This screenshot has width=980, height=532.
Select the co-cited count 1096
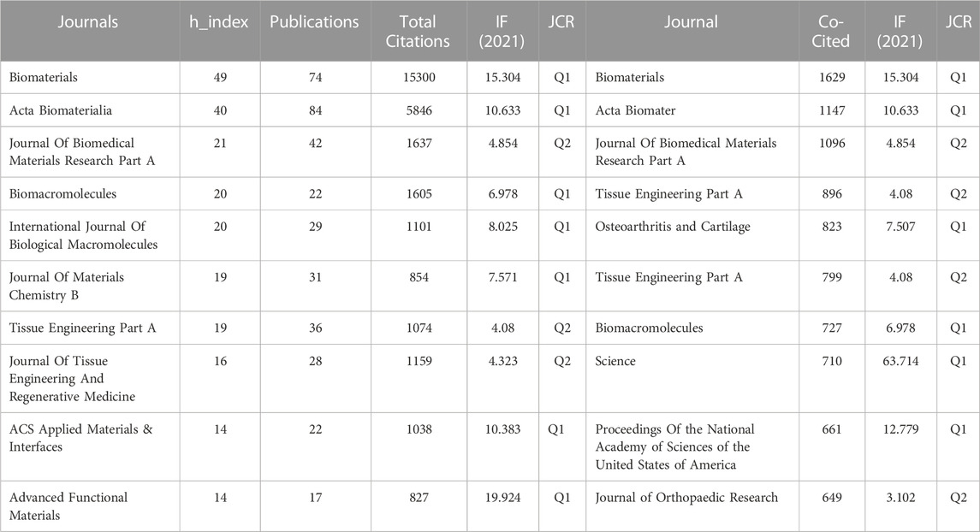tap(832, 143)
